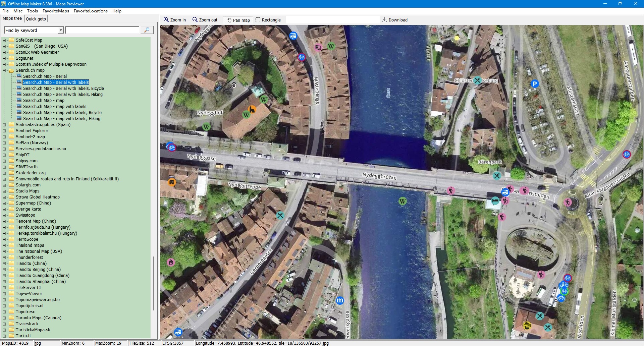The image size is (644, 346).
Task: Switch to the Maps tree tab
Action: 12,19
